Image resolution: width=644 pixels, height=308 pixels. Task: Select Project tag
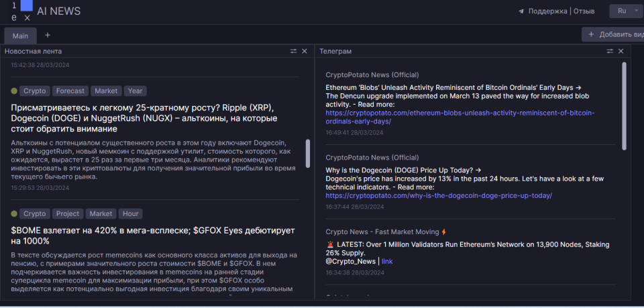(68, 213)
